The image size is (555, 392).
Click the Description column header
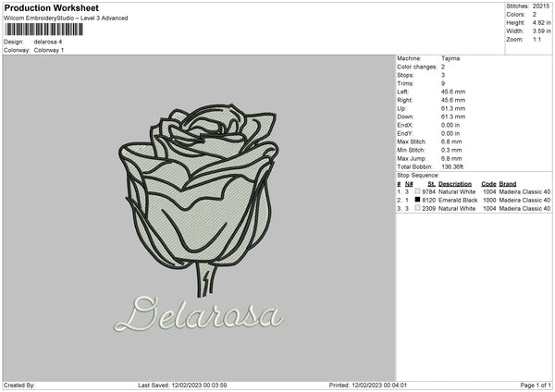pyautogui.click(x=455, y=184)
